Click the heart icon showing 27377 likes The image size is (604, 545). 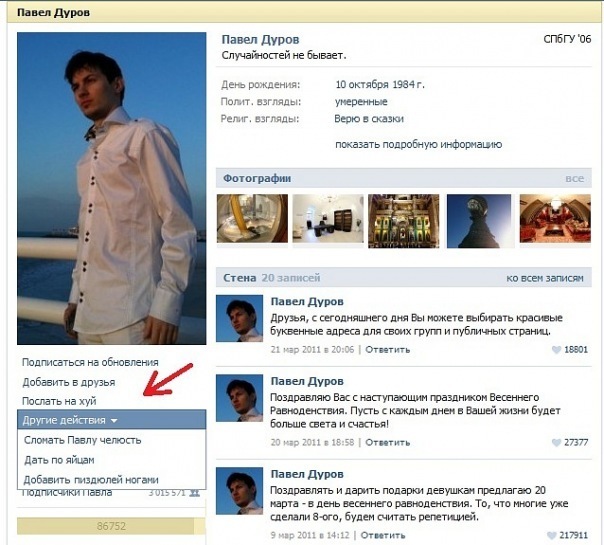pos(556,441)
